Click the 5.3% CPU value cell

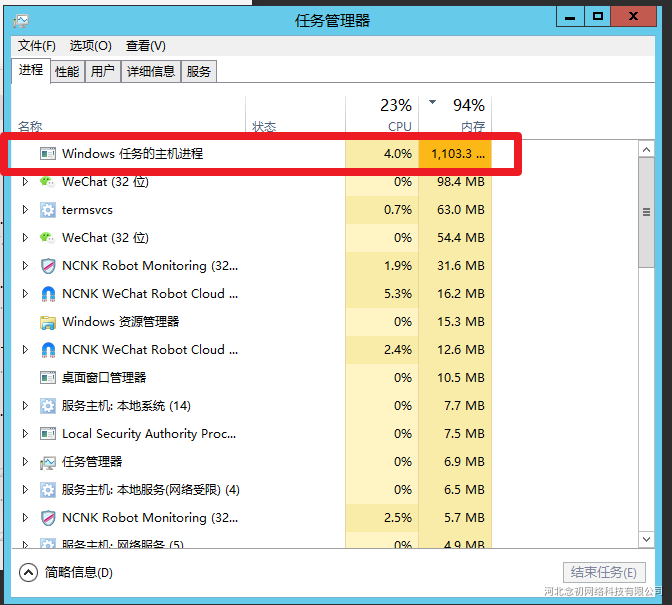coord(382,294)
